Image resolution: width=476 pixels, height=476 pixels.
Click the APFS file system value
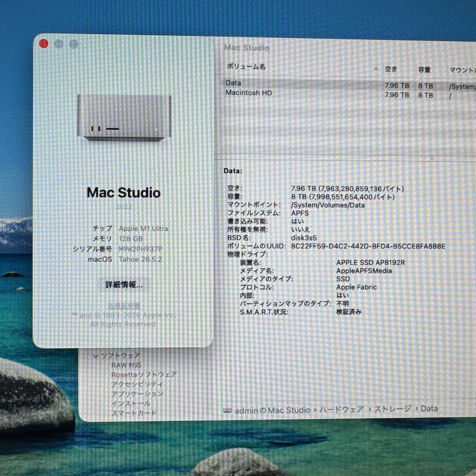pos(300,213)
